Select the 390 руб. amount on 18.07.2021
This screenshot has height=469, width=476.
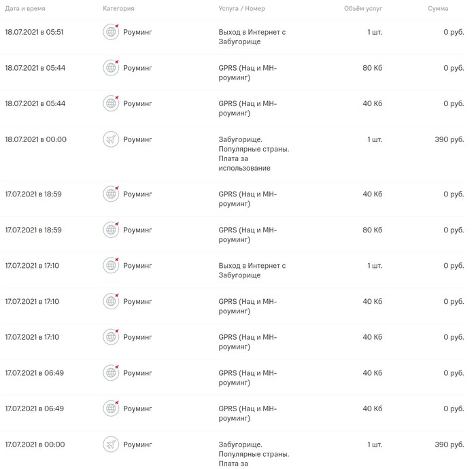pyautogui.click(x=449, y=139)
